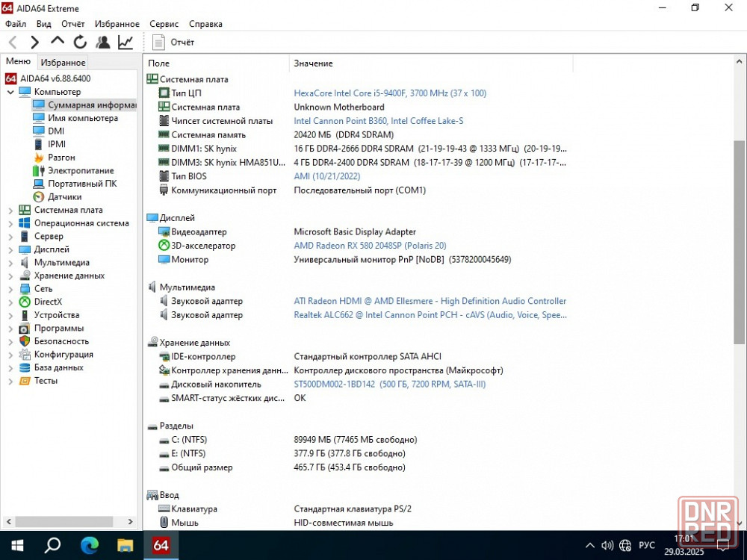Click the AIDA64 icon in the taskbar
This screenshot has width=747, height=560.
[x=161, y=546]
